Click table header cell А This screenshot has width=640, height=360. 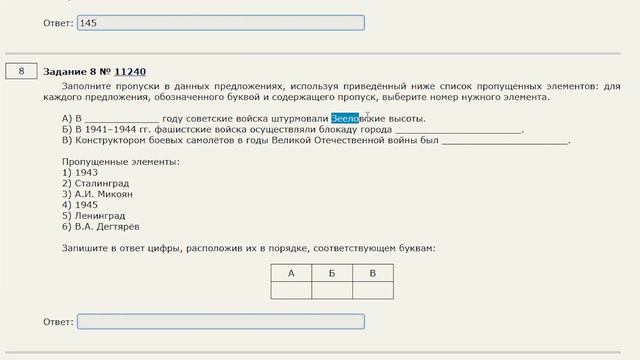coord(291,273)
